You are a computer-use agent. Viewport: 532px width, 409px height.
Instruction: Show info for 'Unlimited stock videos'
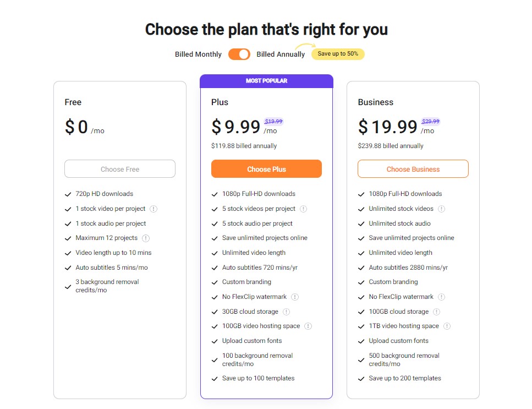pos(441,209)
